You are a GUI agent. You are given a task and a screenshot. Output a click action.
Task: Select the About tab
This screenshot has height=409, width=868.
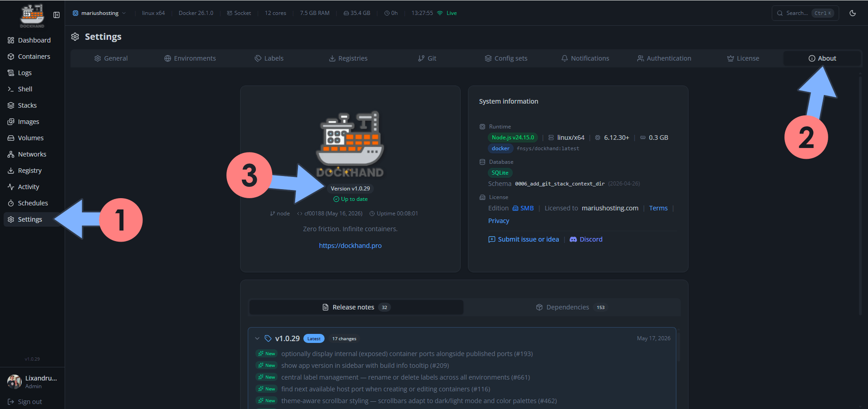point(822,58)
